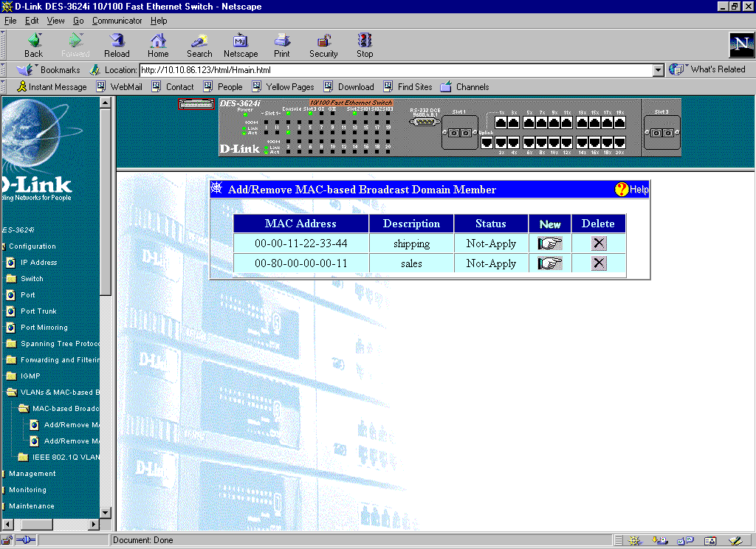Click the Reload toolbar icon

pyautogui.click(x=117, y=44)
